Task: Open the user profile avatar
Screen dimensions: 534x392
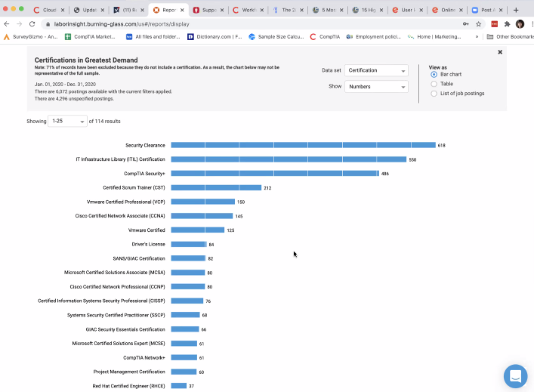Action: pyautogui.click(x=520, y=24)
